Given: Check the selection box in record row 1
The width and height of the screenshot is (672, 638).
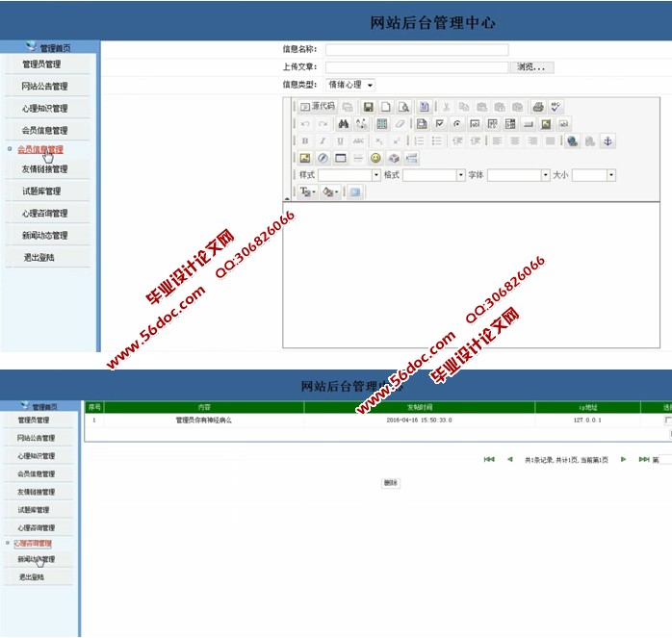Looking at the screenshot, I should pos(668,421).
